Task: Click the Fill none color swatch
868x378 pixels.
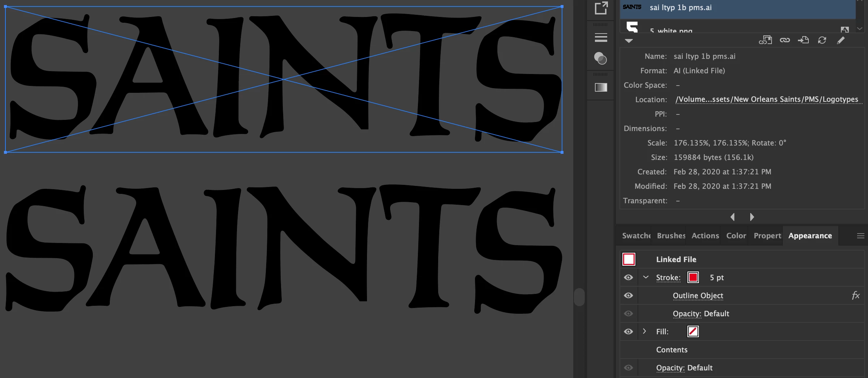Action: (x=693, y=331)
